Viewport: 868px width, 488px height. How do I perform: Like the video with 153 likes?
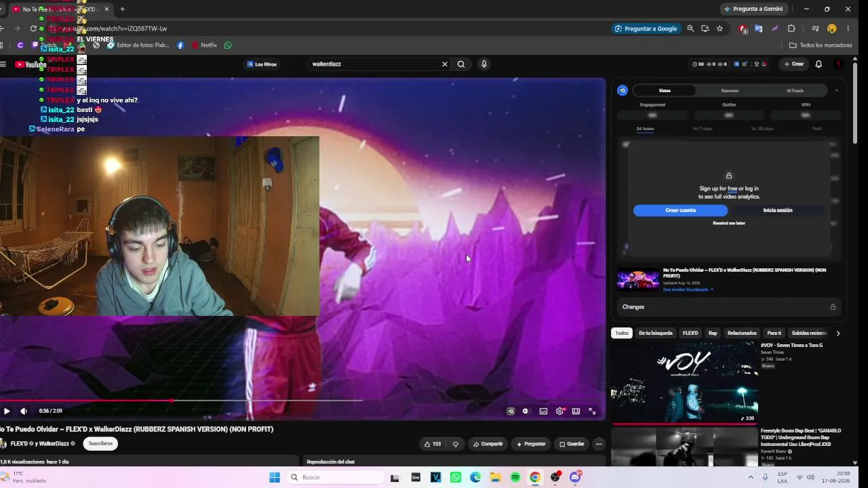(x=432, y=444)
